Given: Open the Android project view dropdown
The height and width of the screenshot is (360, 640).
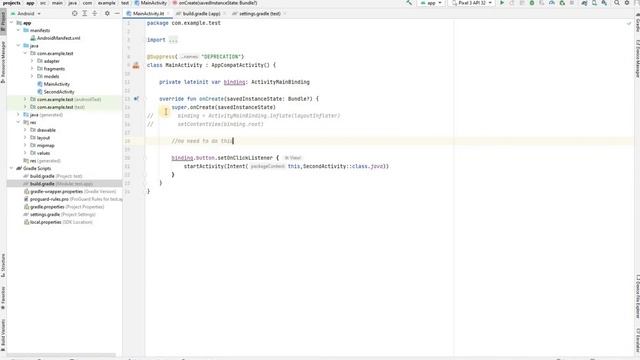Looking at the screenshot, I should click(26, 13).
